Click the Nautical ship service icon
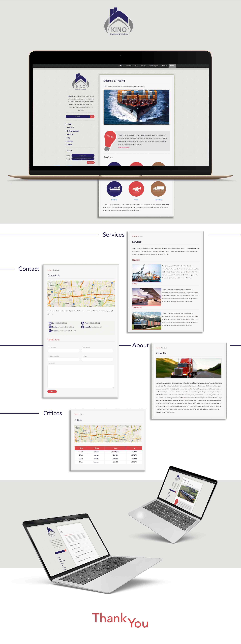 (114, 189)
